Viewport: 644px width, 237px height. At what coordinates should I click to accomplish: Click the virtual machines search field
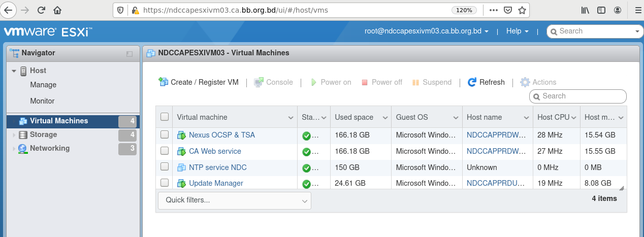coord(583,96)
